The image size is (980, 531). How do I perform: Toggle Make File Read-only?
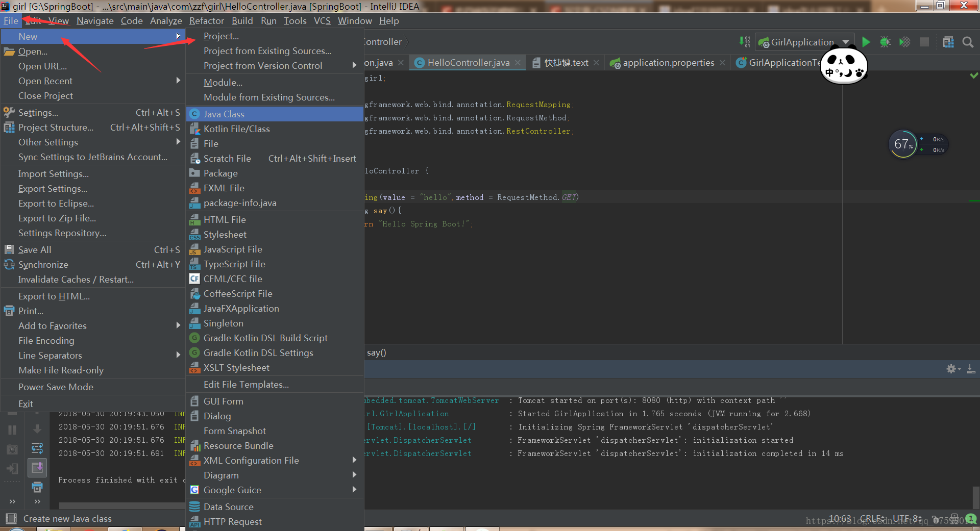pos(93,370)
